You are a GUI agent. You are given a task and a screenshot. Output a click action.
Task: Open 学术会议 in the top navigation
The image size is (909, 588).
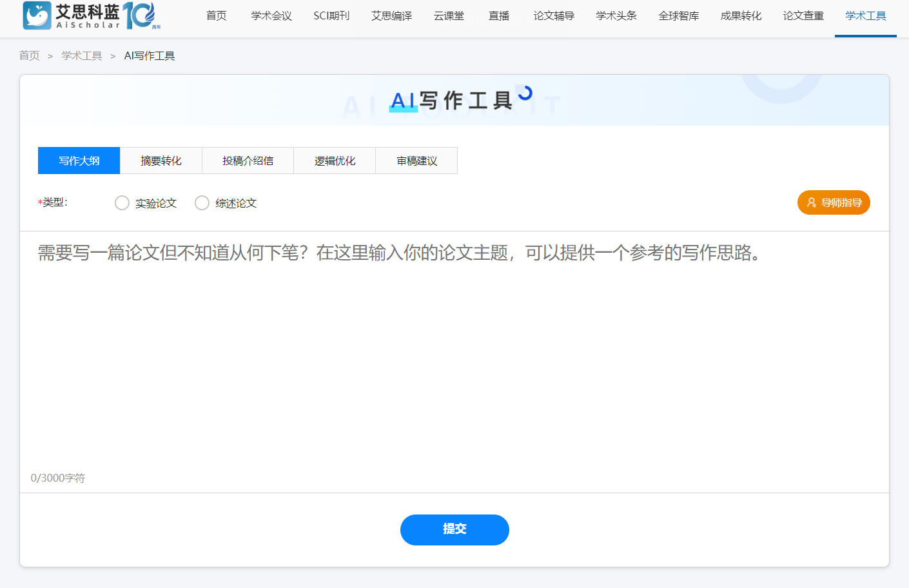tap(271, 15)
